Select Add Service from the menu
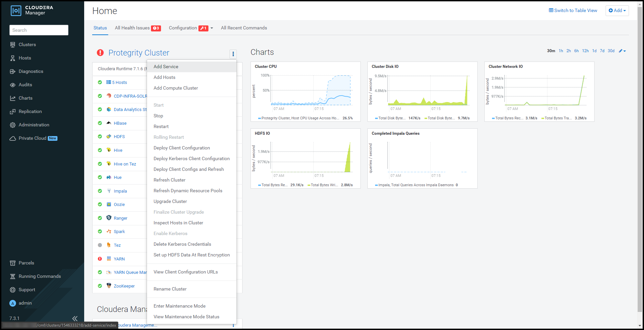This screenshot has height=330, width=644. (166, 67)
